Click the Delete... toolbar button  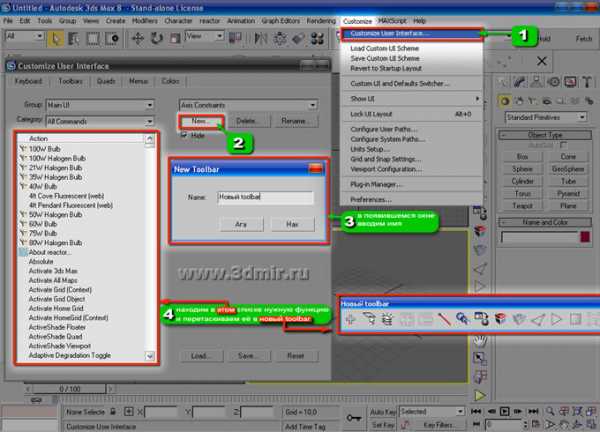(x=247, y=121)
